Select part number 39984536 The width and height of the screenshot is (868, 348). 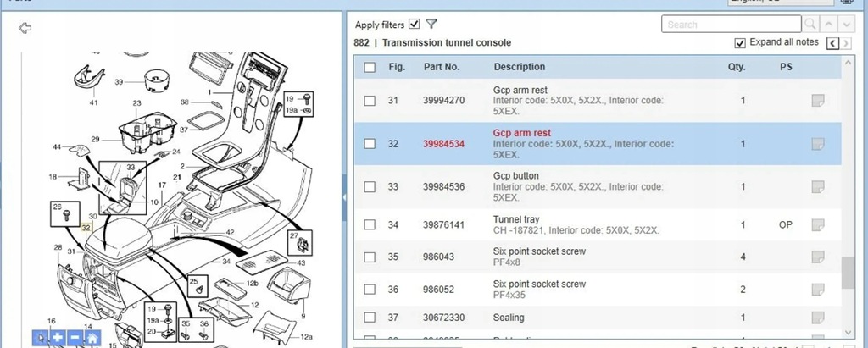click(x=443, y=187)
